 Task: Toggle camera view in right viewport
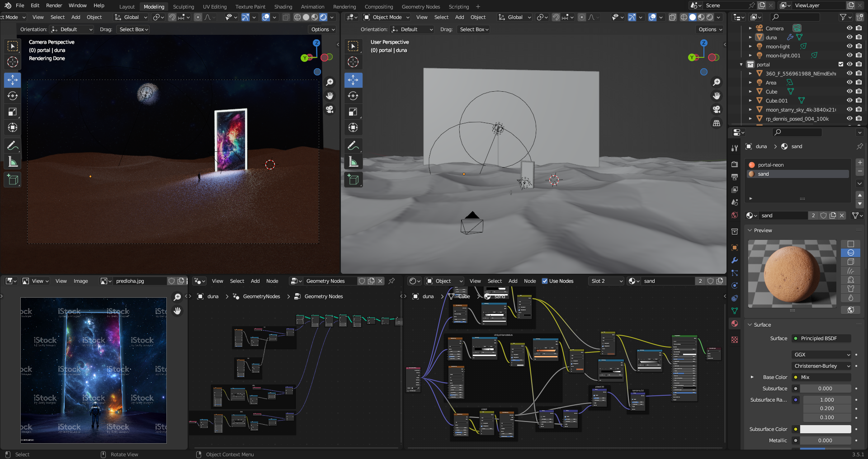(717, 110)
